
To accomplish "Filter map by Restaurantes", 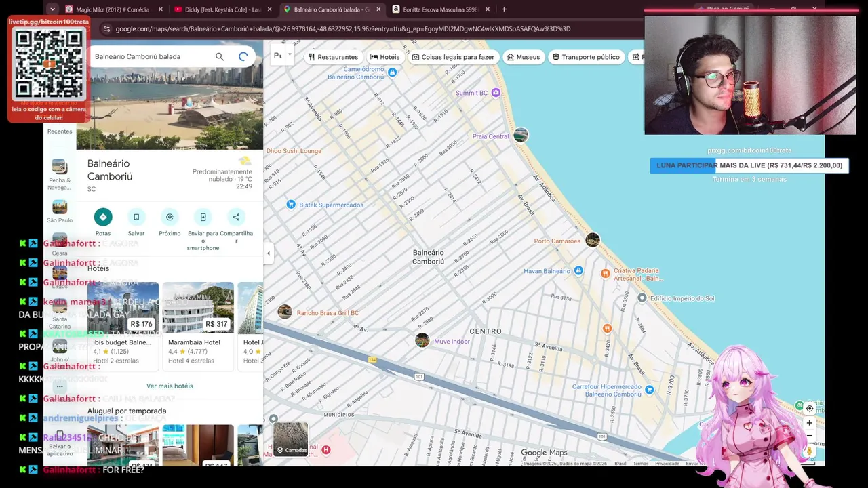I will pyautogui.click(x=333, y=57).
